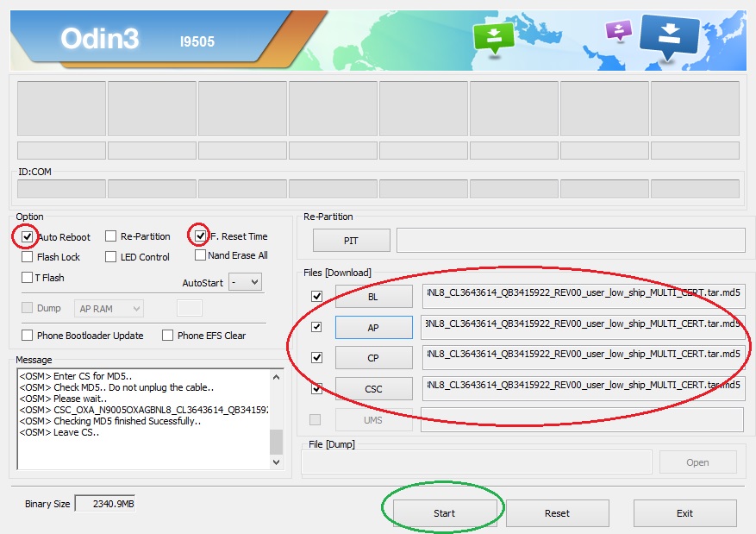The image size is (756, 534).
Task: Open the AutoStart dropdown
Action: 246,281
